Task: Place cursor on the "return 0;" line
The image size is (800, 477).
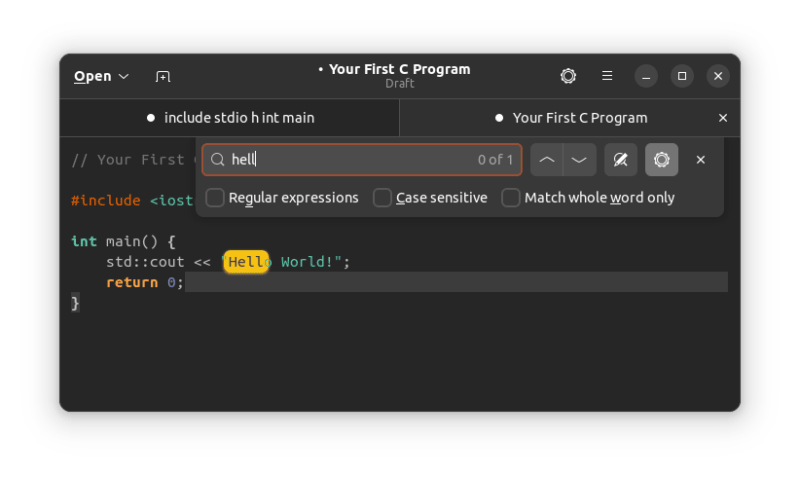Action: point(145,283)
